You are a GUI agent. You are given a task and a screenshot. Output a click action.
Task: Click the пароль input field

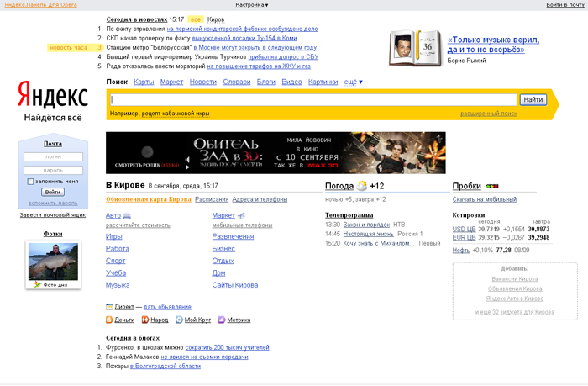click(x=53, y=170)
